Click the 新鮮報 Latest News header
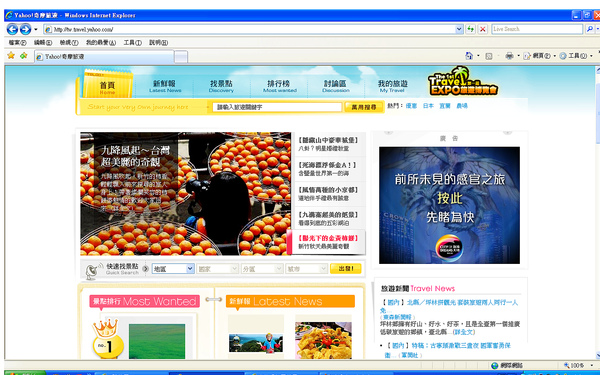 coord(290,302)
